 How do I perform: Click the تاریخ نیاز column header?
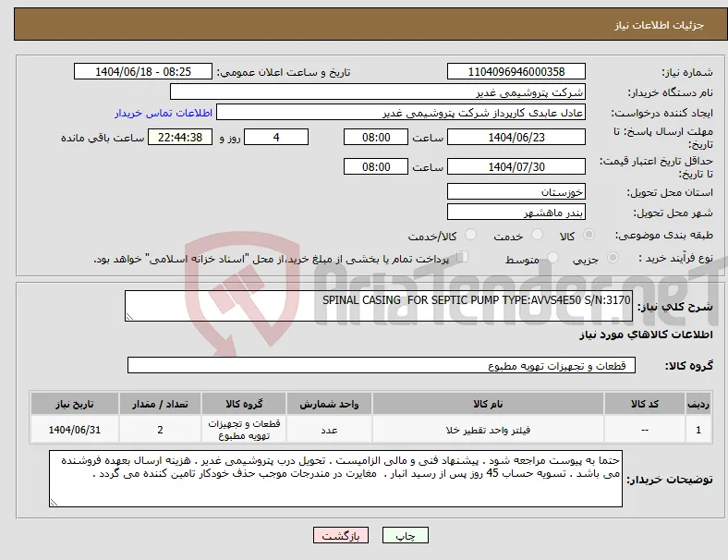click(75, 404)
